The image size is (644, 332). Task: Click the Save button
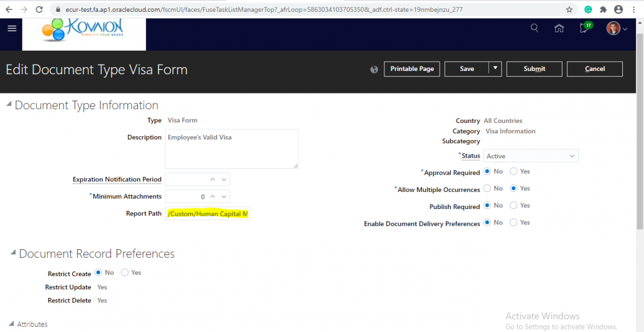(x=467, y=68)
